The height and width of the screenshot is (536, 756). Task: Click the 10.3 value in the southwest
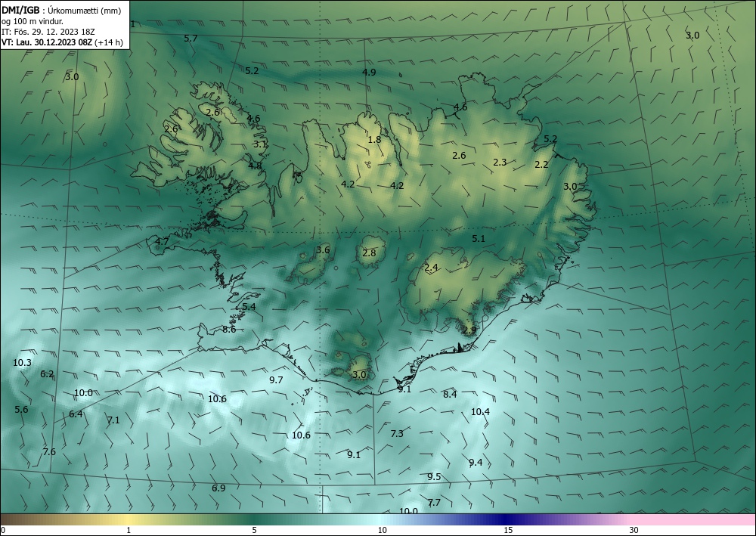click(22, 363)
